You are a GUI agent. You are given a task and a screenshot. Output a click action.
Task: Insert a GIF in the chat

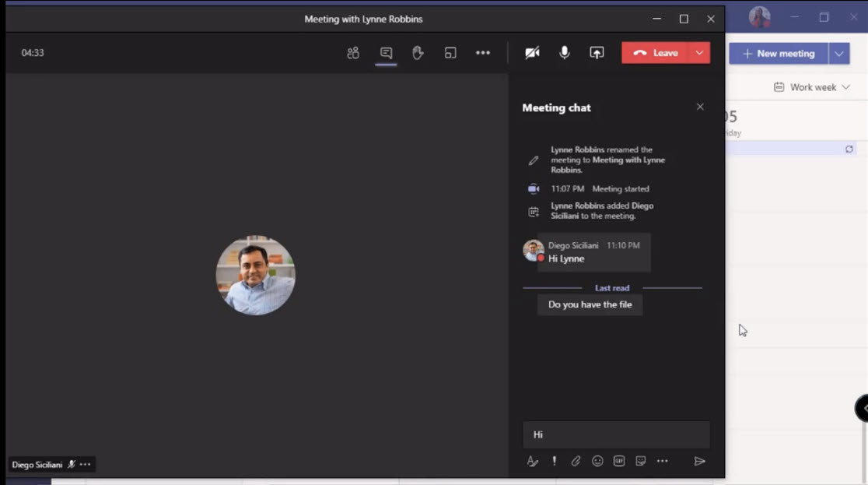pyautogui.click(x=619, y=461)
